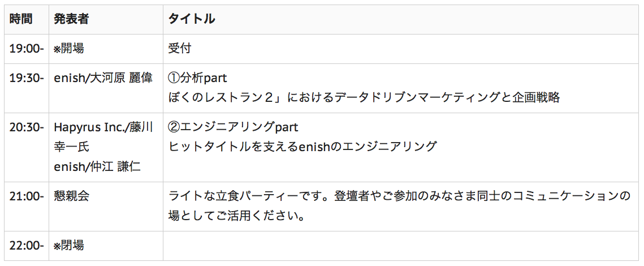Click ヒットタイトルを支えるenishのエンジニアリング line
644x266 pixels.
[302, 147]
